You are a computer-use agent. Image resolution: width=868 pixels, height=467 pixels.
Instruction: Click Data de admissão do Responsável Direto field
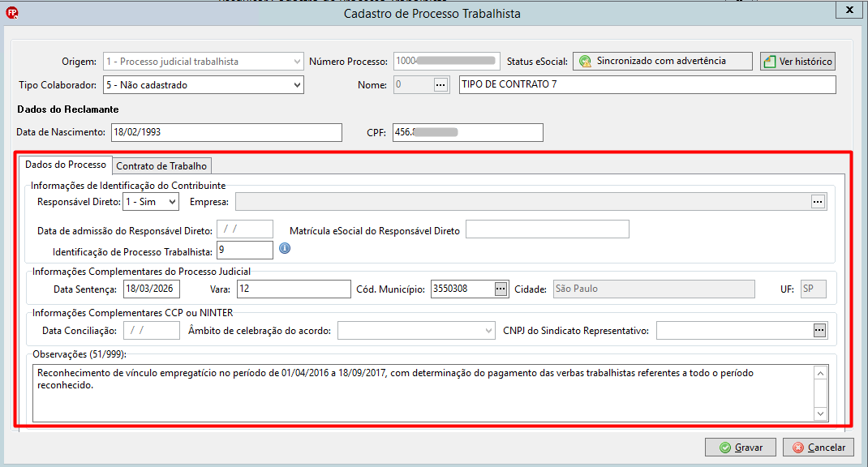[245, 229]
